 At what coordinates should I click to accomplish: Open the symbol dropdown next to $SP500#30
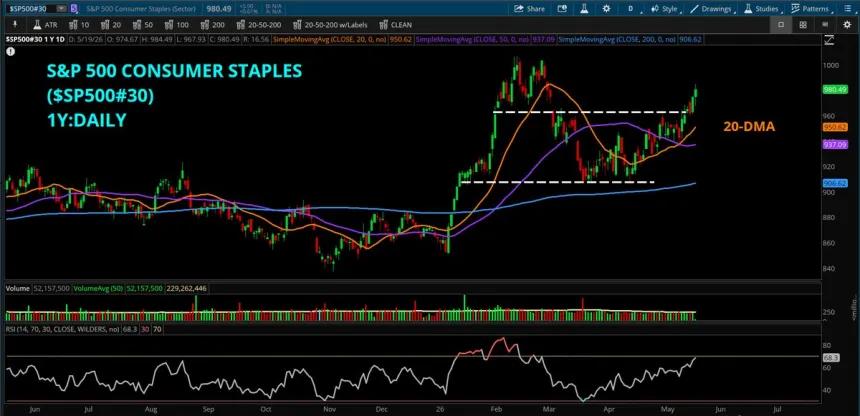[x=61, y=9]
